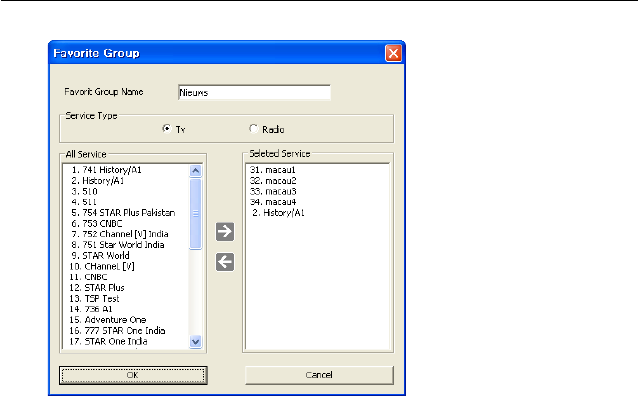Click the left arrow to remove service
The image size is (638, 396).
pyautogui.click(x=225, y=262)
